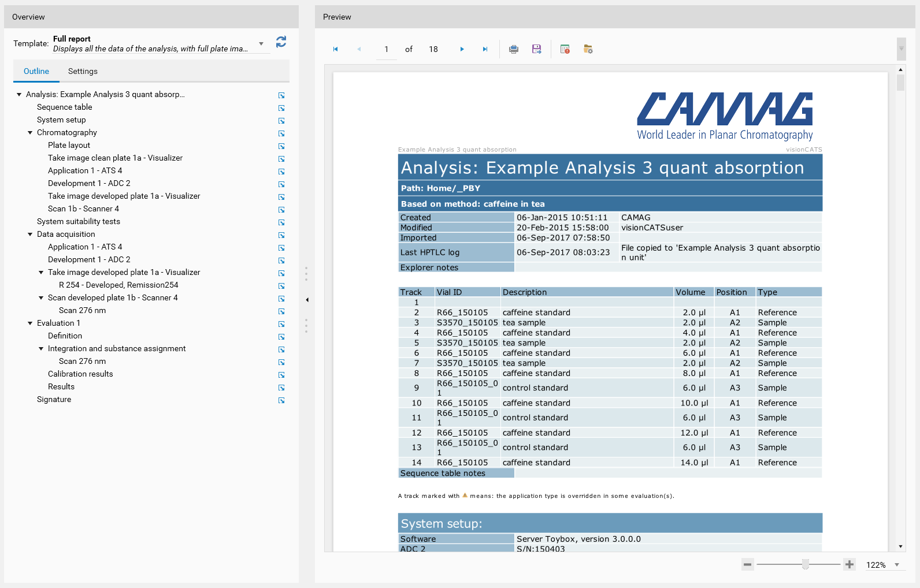920x588 pixels.
Task: Open the report calendar/export options icon
Action: 565,49
